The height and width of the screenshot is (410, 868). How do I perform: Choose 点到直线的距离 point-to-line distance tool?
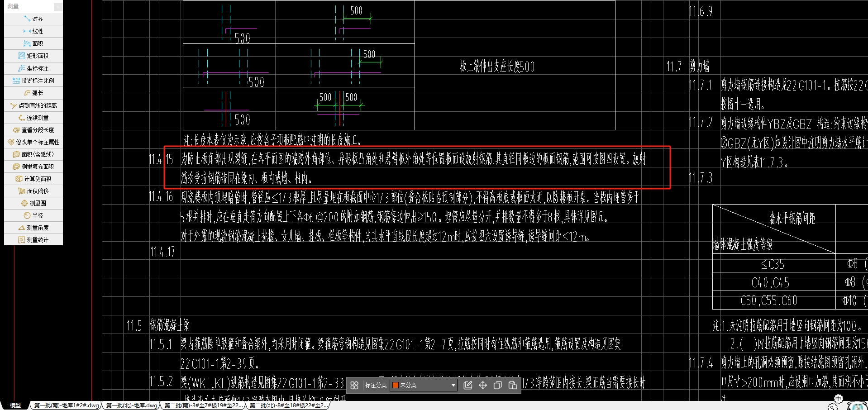pos(33,105)
